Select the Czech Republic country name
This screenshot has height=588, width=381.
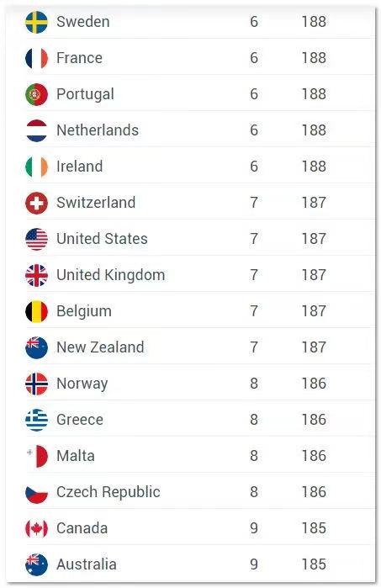(x=108, y=492)
